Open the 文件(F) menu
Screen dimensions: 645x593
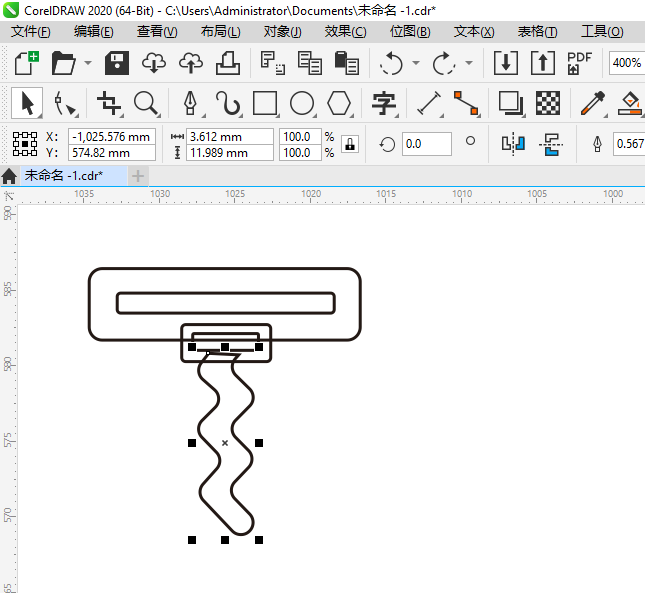tap(30, 32)
